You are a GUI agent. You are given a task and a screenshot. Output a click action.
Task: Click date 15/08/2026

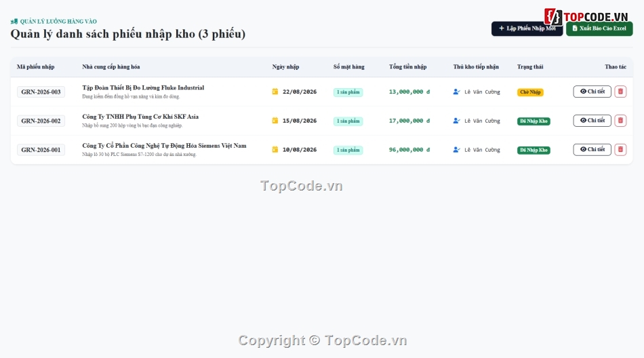300,121
